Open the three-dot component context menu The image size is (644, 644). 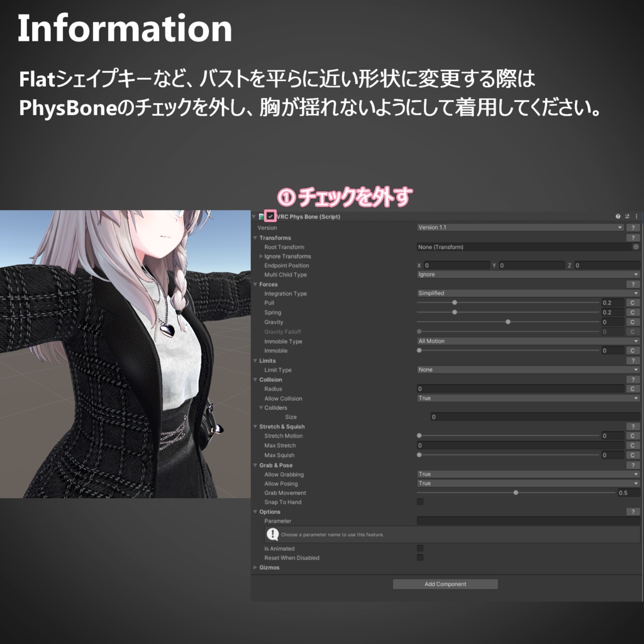point(636,216)
